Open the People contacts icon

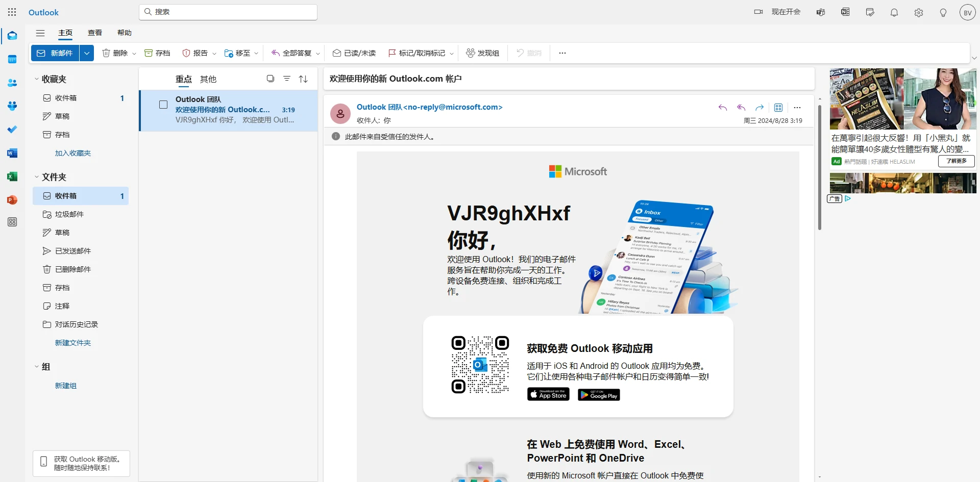tap(12, 83)
